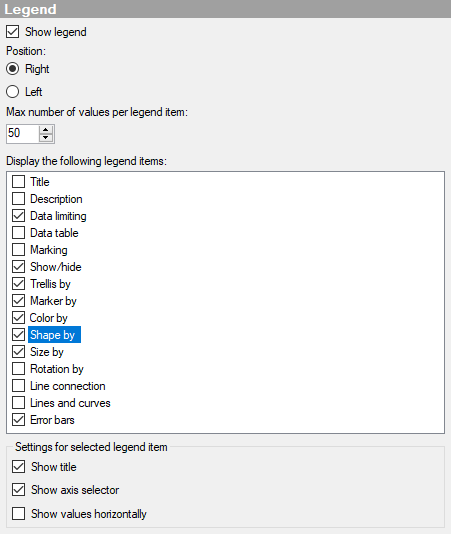The width and height of the screenshot is (451, 534).
Task: Decrease max values using the spinner down arrow
Action: [x=46, y=138]
